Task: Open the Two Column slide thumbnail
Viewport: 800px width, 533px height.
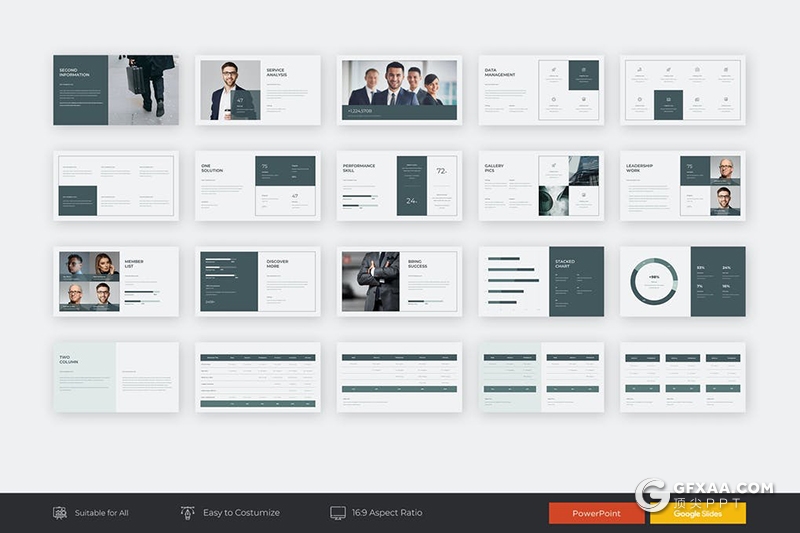Action: (116, 377)
